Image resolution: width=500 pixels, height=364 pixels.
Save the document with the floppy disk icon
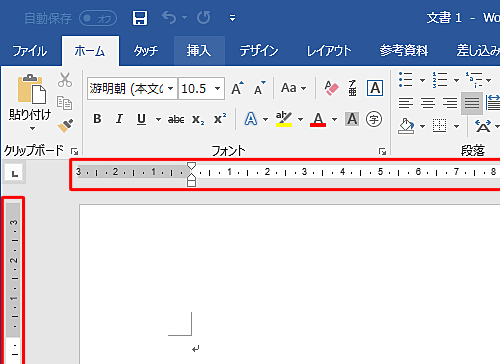[x=140, y=18]
